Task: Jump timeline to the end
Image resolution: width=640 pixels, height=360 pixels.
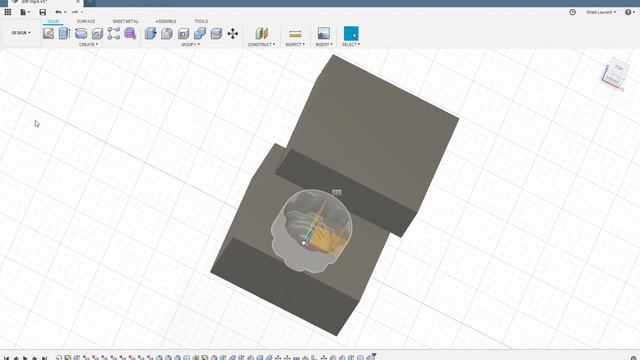Action: click(44, 358)
